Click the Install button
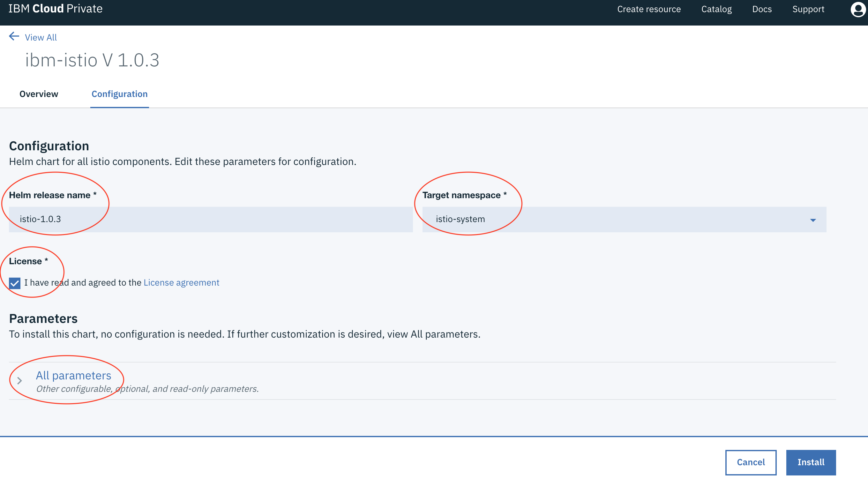The width and height of the screenshot is (868, 478). tap(811, 462)
